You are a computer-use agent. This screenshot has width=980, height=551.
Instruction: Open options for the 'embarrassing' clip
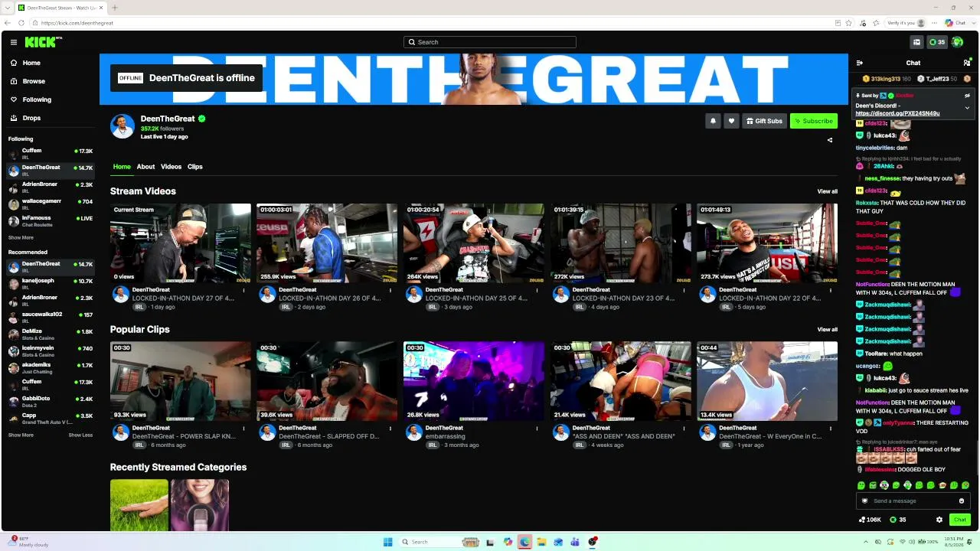click(537, 429)
